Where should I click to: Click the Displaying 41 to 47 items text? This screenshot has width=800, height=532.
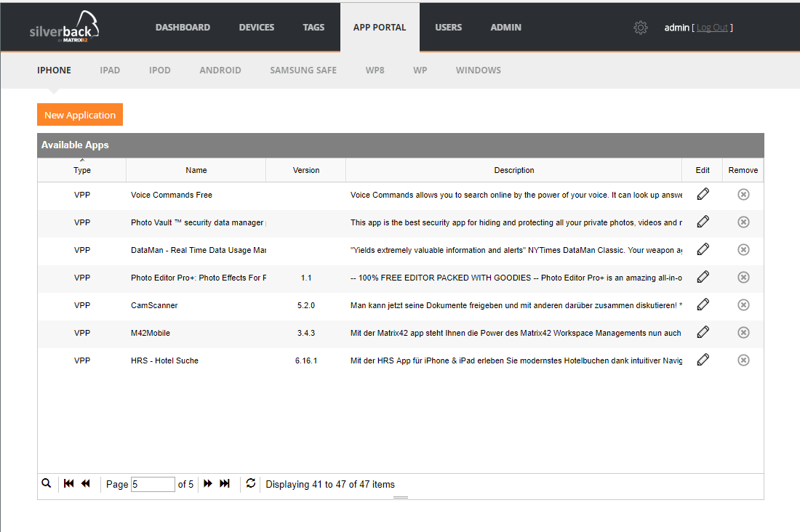[330, 484]
